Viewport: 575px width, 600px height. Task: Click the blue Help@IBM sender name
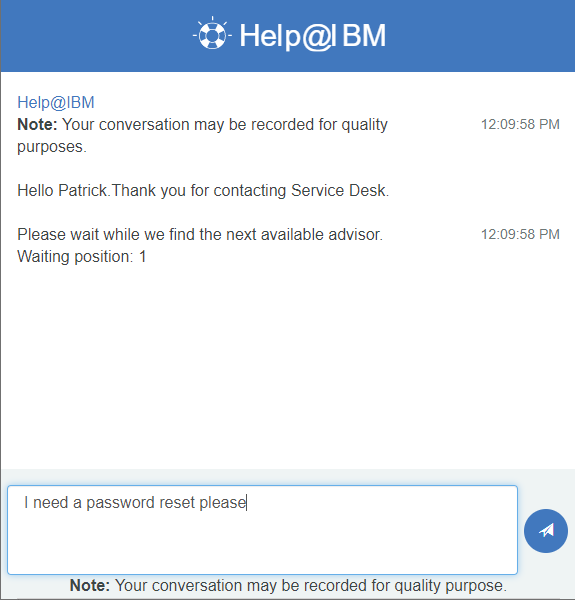(x=56, y=103)
